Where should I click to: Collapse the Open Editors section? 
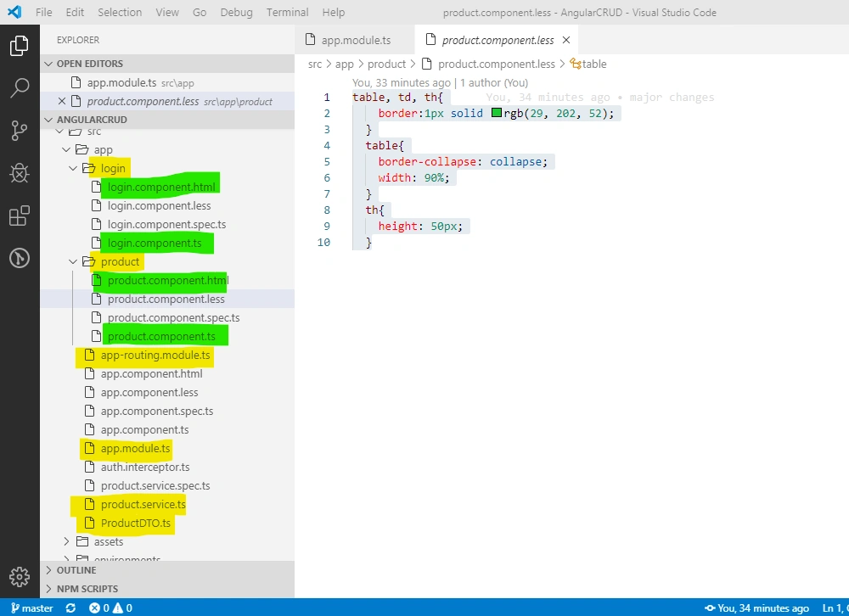coord(48,64)
